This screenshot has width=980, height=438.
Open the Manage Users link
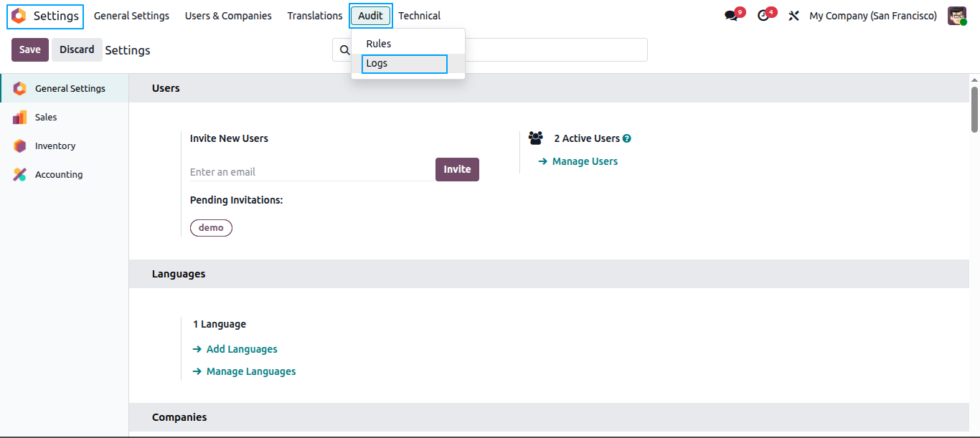(x=585, y=162)
